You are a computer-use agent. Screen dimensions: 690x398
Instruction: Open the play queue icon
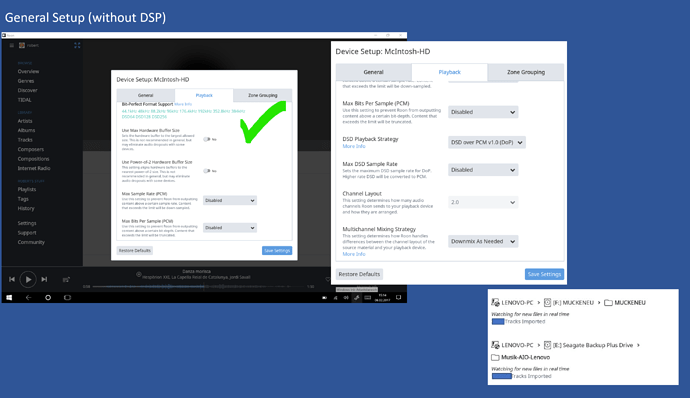(66, 280)
